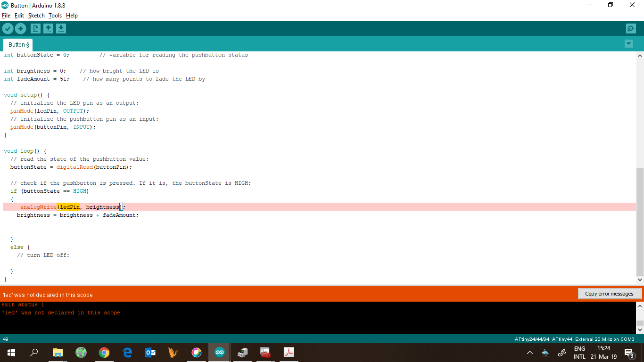
Task: Click 'brightness = brightness + fadeAmount;' line
Action: click(x=78, y=215)
